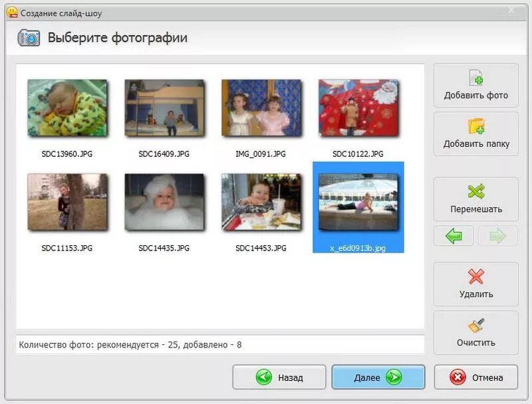Click the Добавить папку folder button
Image resolution: width=532 pixels, height=404 pixels.
[x=475, y=134]
